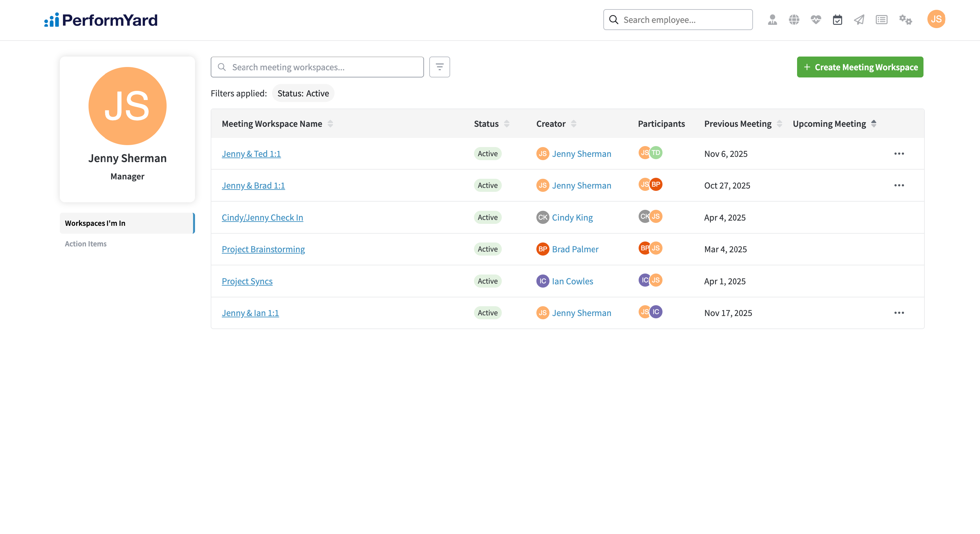This screenshot has height=534, width=980.
Task: Open the filter options icon button
Action: (x=439, y=67)
